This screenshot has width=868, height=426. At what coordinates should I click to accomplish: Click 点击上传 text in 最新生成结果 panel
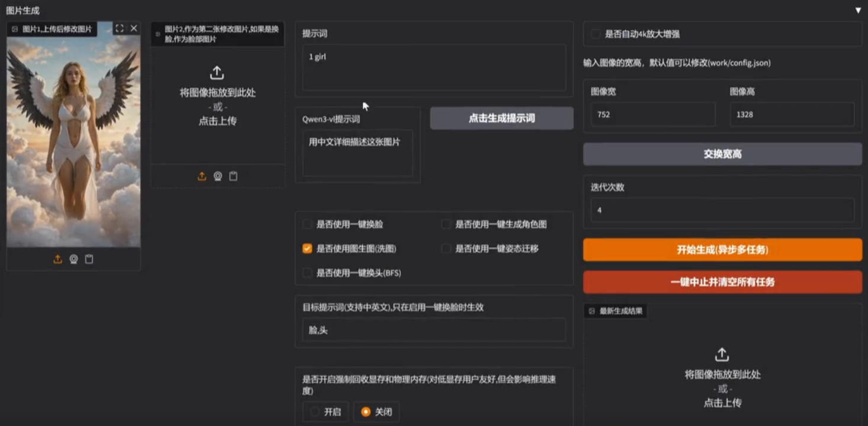tap(722, 403)
